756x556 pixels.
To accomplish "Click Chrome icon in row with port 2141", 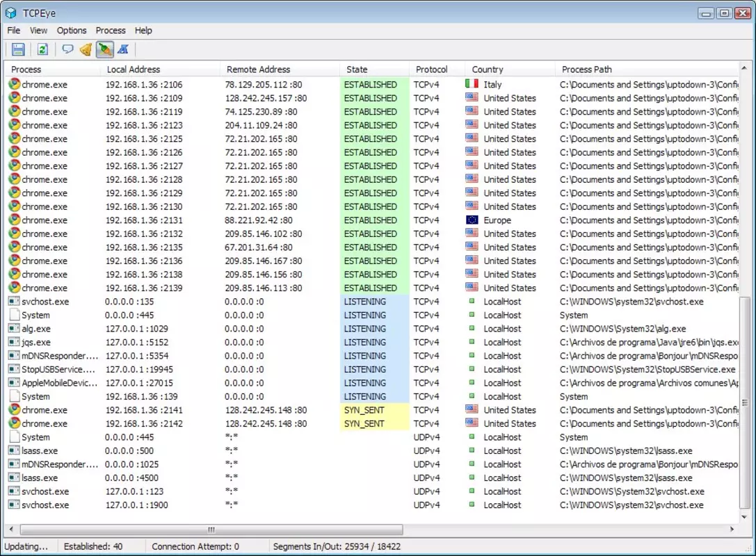I will (x=15, y=409).
